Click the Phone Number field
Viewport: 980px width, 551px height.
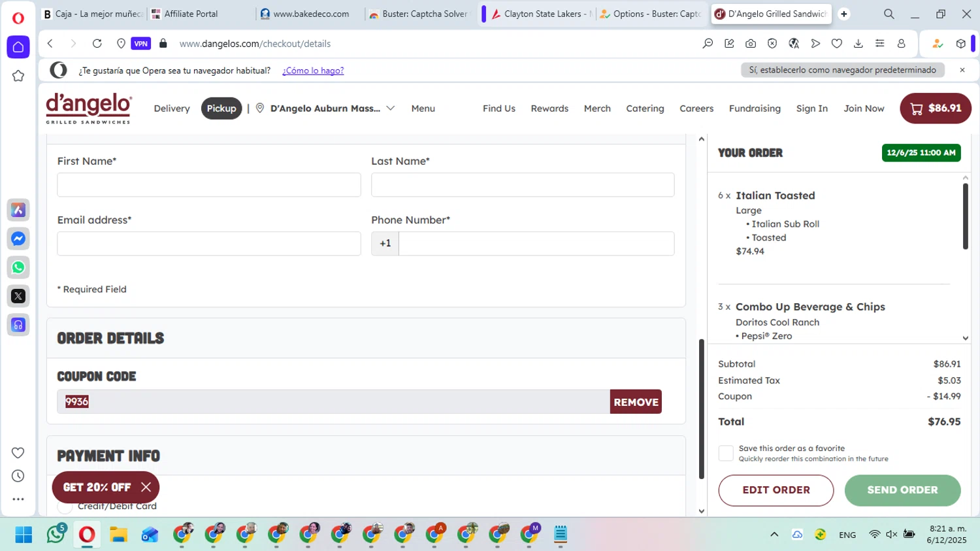pos(536,244)
